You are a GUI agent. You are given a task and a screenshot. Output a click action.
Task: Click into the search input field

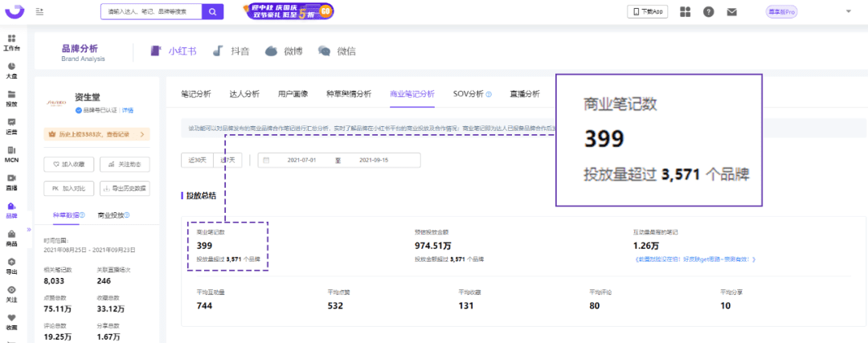coord(151,11)
